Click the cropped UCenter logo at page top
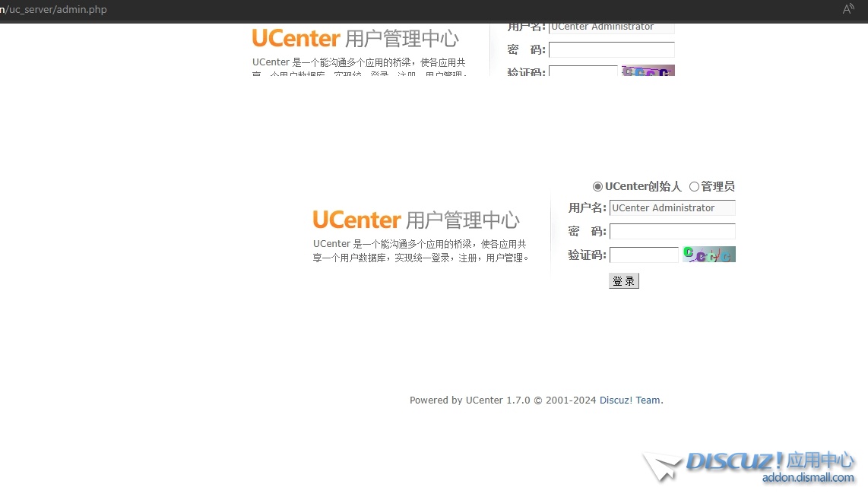 coord(296,38)
